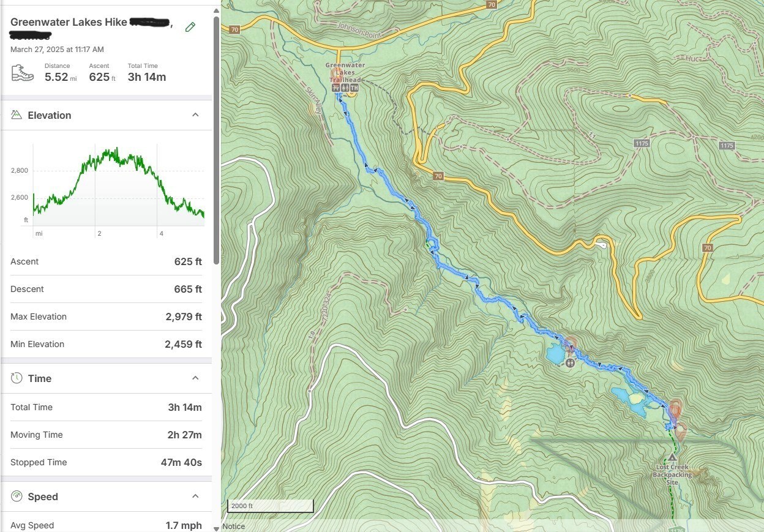The width and height of the screenshot is (764, 532).
Task: Open the Notice link at map bottom
Action: (234, 526)
